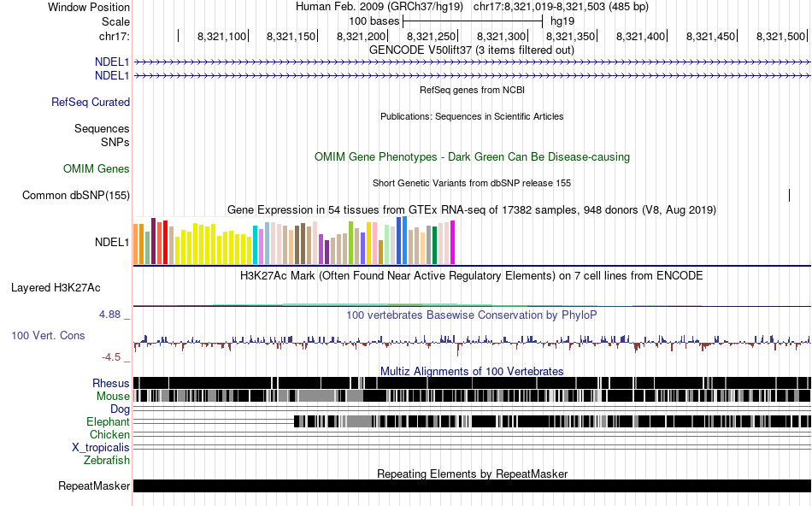Click the Dog alignment row label
The width and height of the screenshot is (812, 506).
121,409
